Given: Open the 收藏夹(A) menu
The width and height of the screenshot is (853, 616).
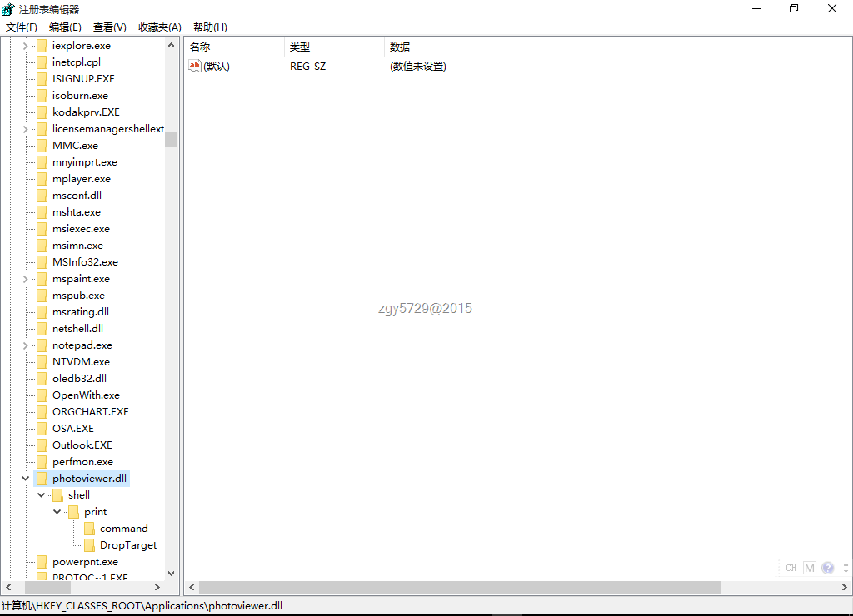Looking at the screenshot, I should pos(159,27).
